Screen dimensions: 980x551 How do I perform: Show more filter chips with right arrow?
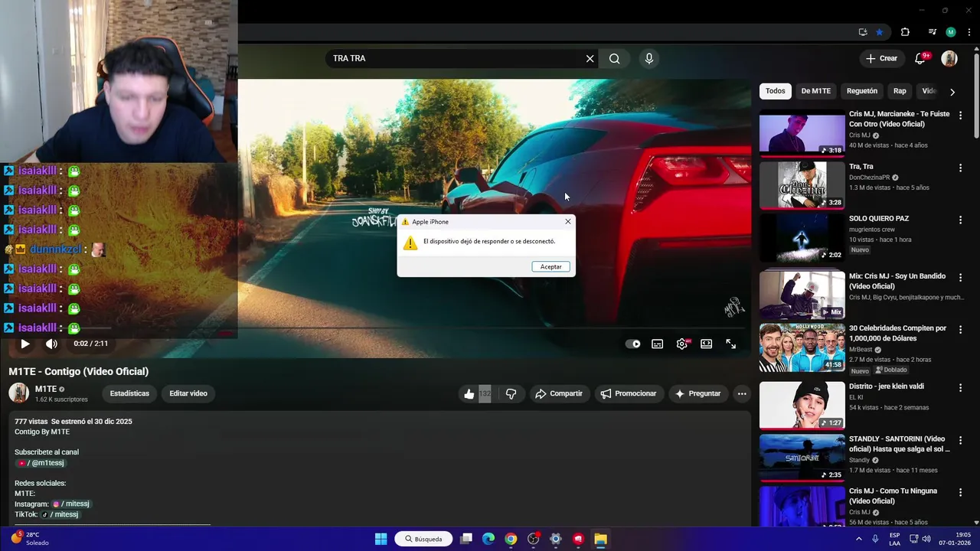coord(952,92)
